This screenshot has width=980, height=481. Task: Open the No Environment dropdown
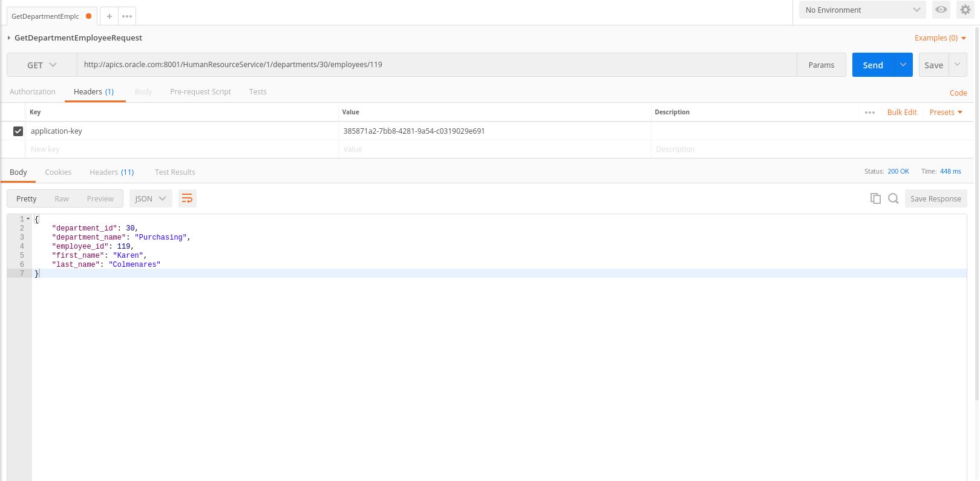click(862, 10)
